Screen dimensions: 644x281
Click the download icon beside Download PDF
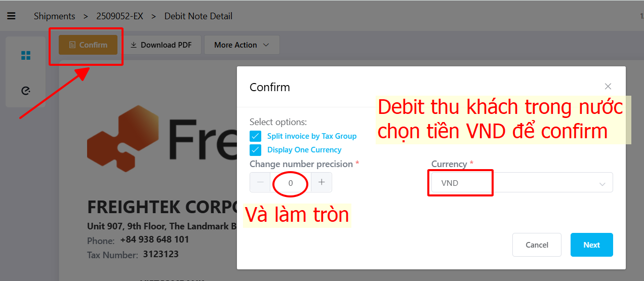click(x=134, y=45)
